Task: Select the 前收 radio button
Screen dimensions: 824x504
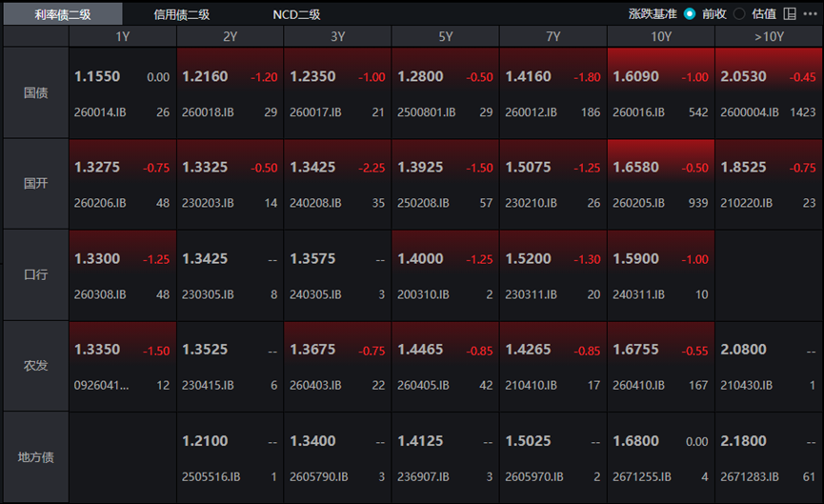Action: pyautogui.click(x=690, y=14)
